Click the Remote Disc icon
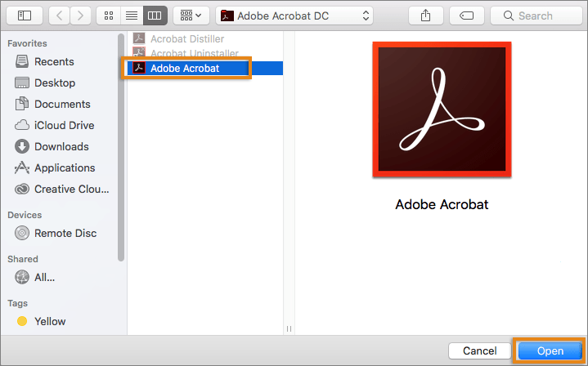Image resolution: width=588 pixels, height=366 pixels. point(22,233)
